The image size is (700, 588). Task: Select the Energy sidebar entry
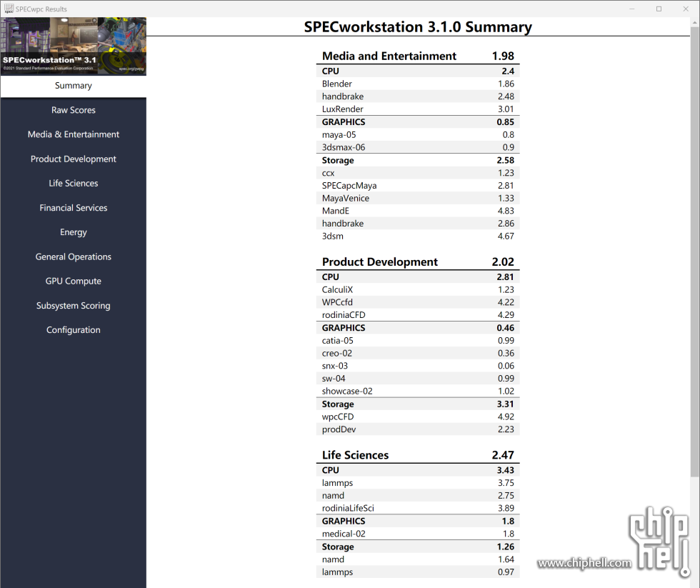(x=73, y=232)
